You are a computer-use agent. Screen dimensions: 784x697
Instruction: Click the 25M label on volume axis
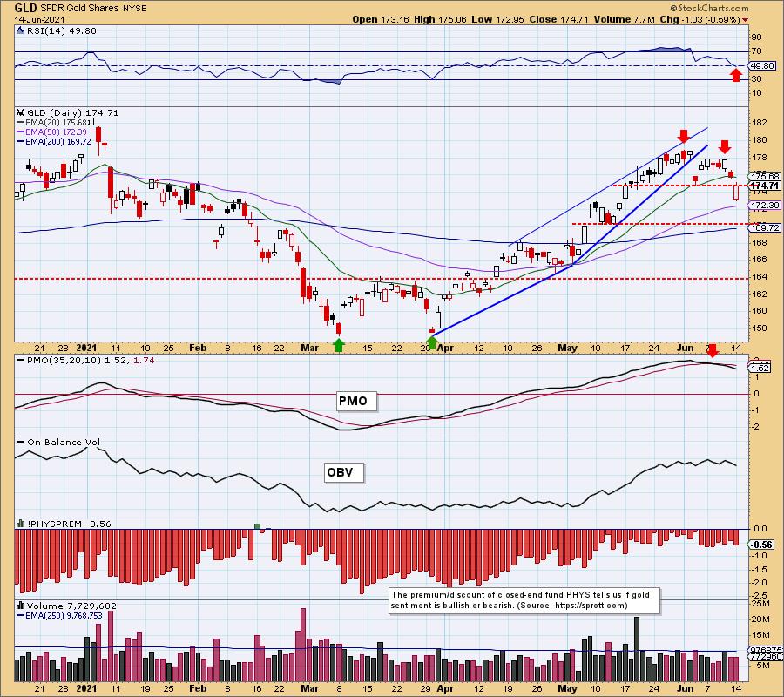tap(760, 604)
